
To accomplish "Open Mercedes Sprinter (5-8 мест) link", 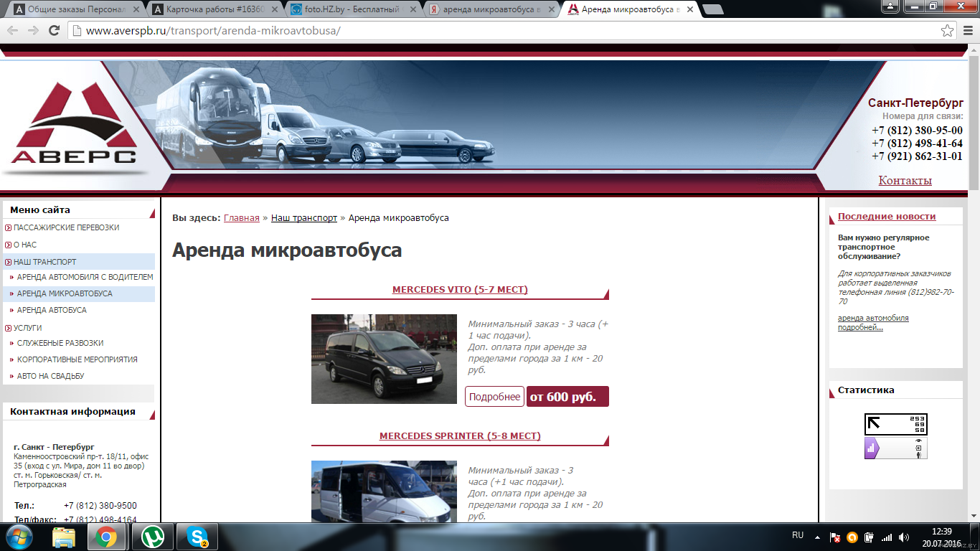I will click(460, 436).
